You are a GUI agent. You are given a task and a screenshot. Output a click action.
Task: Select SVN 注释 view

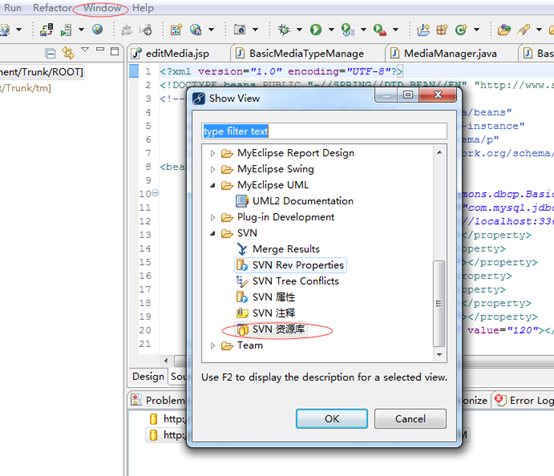pos(273,313)
